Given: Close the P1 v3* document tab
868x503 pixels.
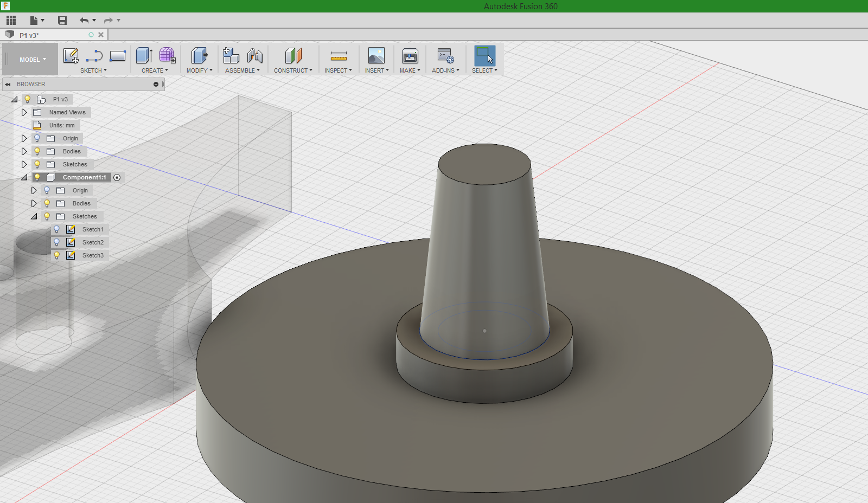Looking at the screenshot, I should (101, 35).
